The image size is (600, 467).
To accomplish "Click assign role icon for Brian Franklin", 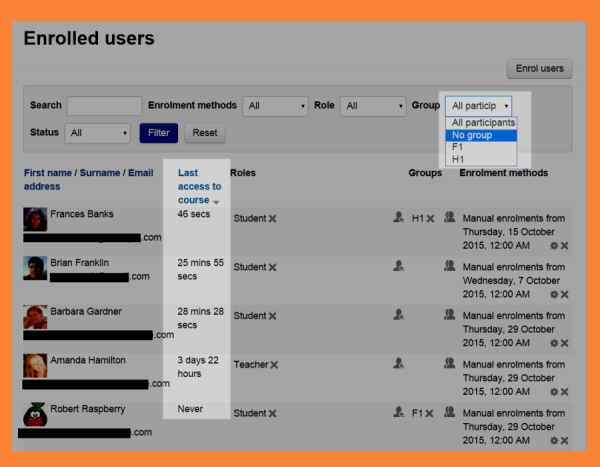I will (x=399, y=265).
